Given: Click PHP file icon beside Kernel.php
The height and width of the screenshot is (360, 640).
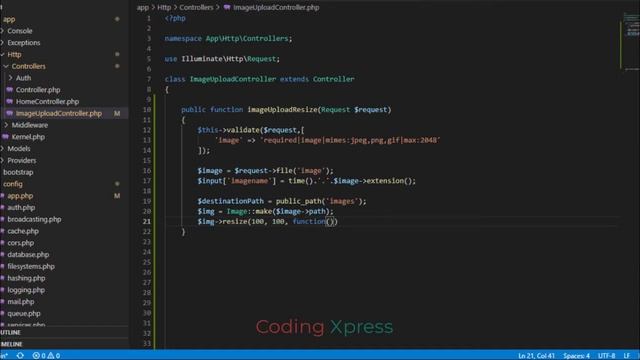Looking at the screenshot, I should tap(5, 137).
